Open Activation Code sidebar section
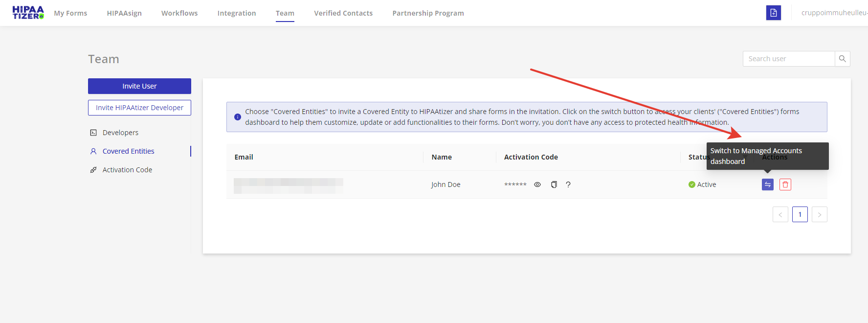Screen dimensions: 868x323 [x=127, y=170]
